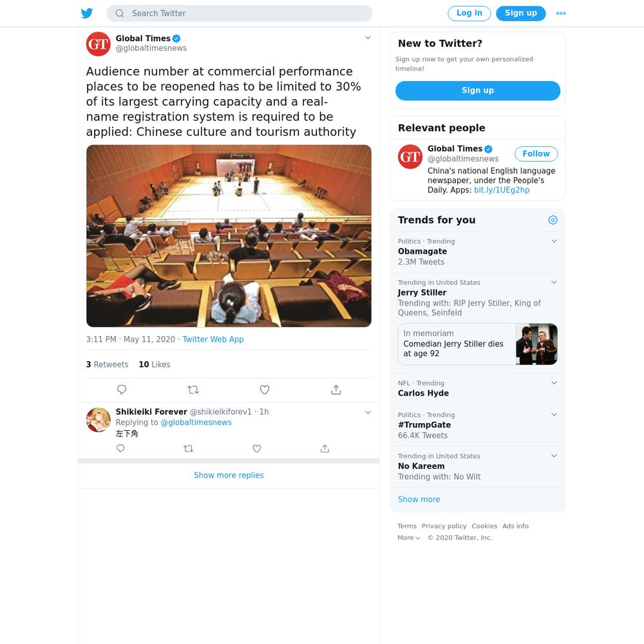This screenshot has width=644, height=644.
Task: Like the Shikieiki Forever reply
Action: 257,448
